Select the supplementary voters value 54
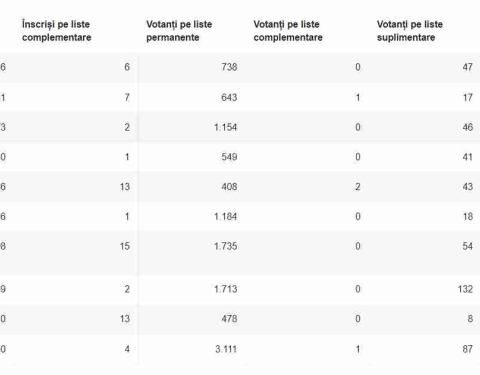Screen dimensions: 480x375 click(468, 246)
